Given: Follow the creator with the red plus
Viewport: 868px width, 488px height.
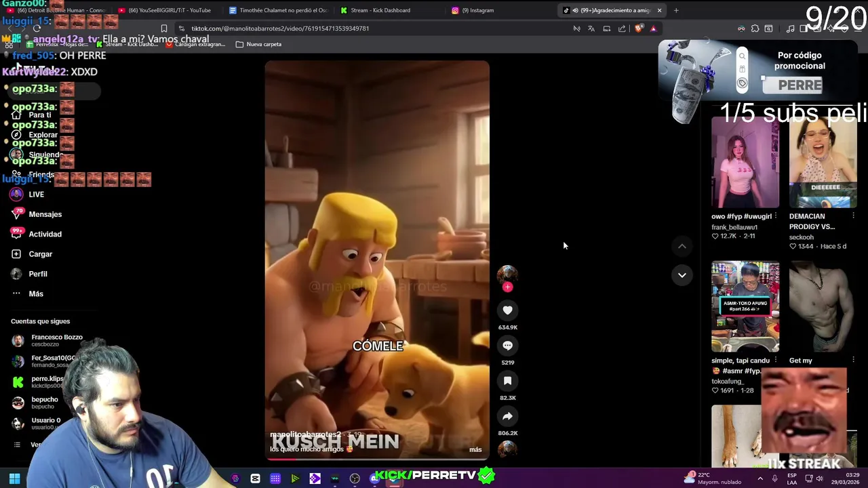Looking at the screenshot, I should click(x=507, y=287).
